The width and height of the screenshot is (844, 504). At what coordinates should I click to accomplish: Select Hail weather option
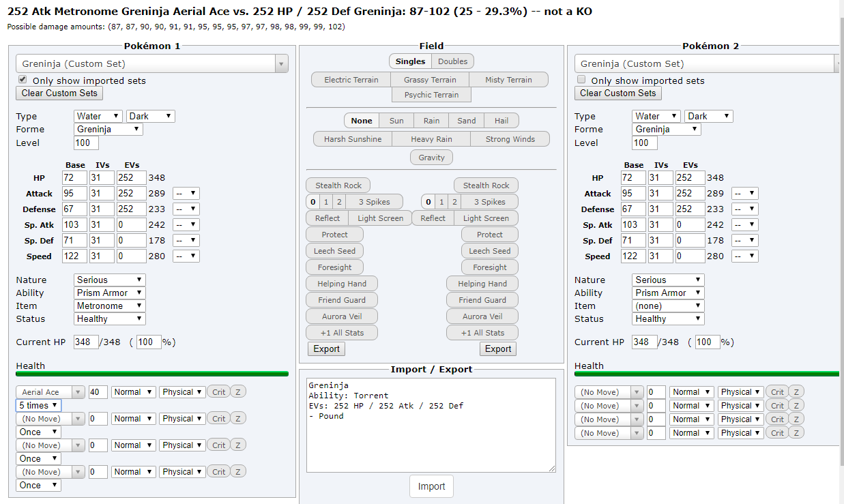click(501, 121)
